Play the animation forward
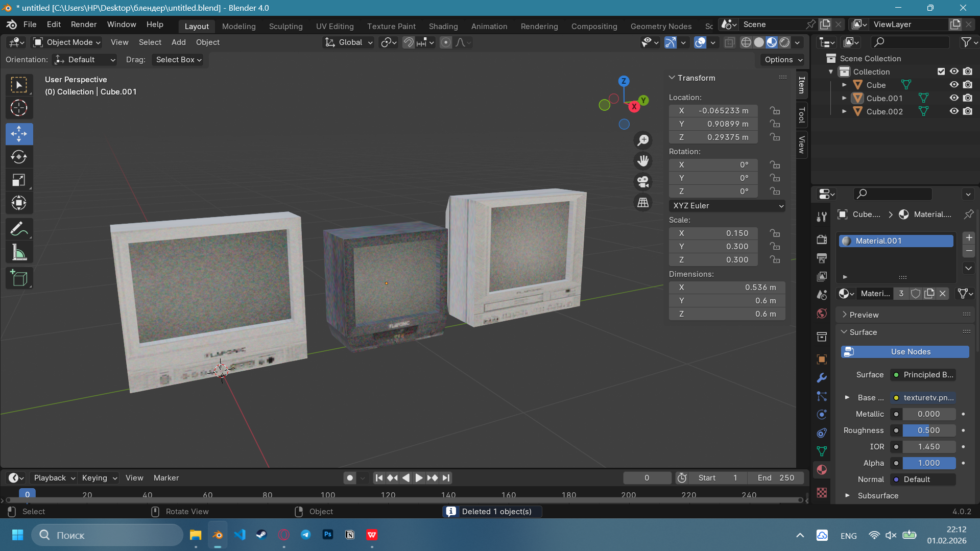The width and height of the screenshot is (980, 551). tap(419, 478)
